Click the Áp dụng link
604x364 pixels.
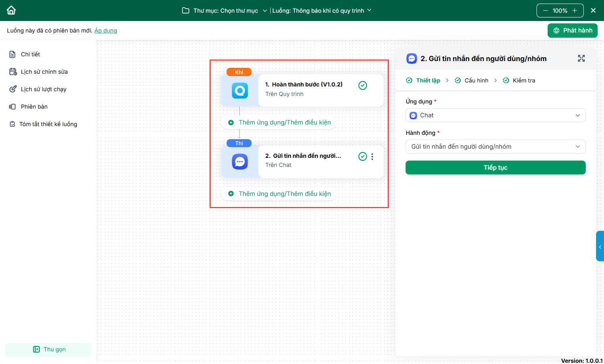pos(106,31)
